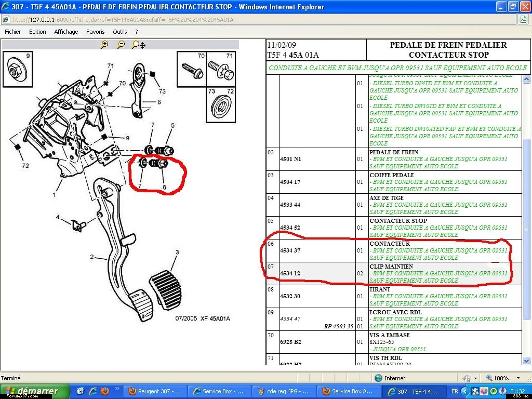The height and width of the screenshot is (399, 532).
Task: Click the first quick launch icon after démarrer
Action: tap(81, 391)
